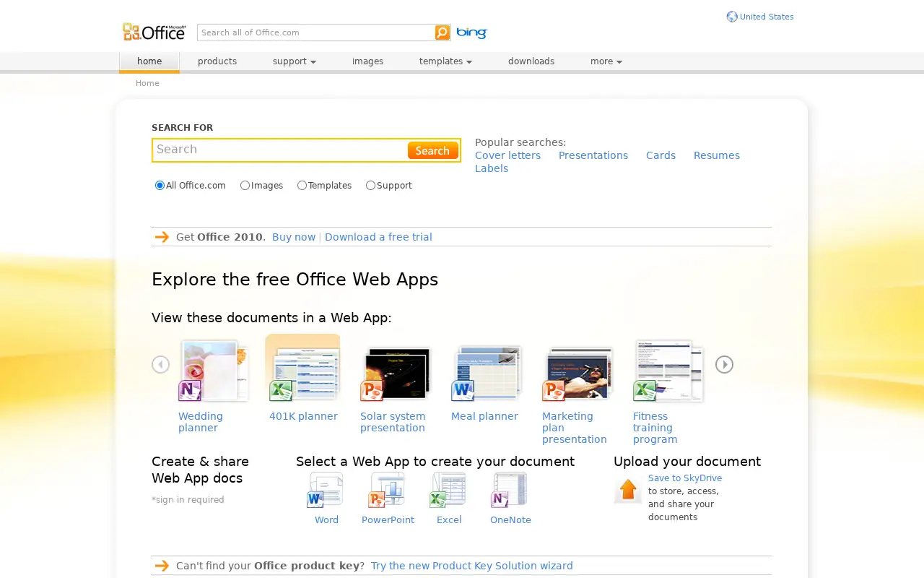Click the orange Search button
The width and height of the screenshot is (924, 578).
coord(433,150)
